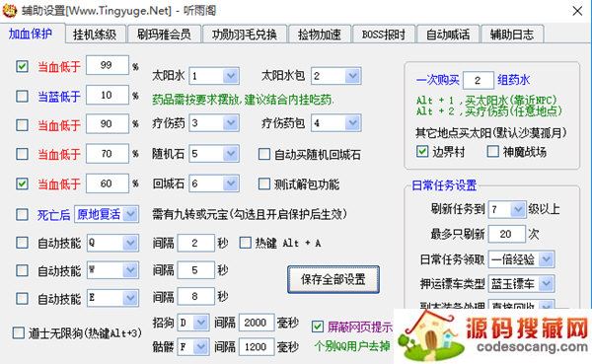Image resolution: width=592 pixels, height=364 pixels.
Task: Enable 自动买随机回城石 checkbox
Action: pos(263,154)
